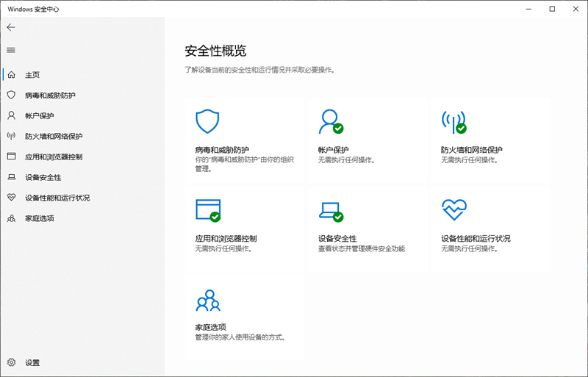This screenshot has width=588, height=377.
Task: Open the hamburger navigation menu
Action: (x=11, y=50)
